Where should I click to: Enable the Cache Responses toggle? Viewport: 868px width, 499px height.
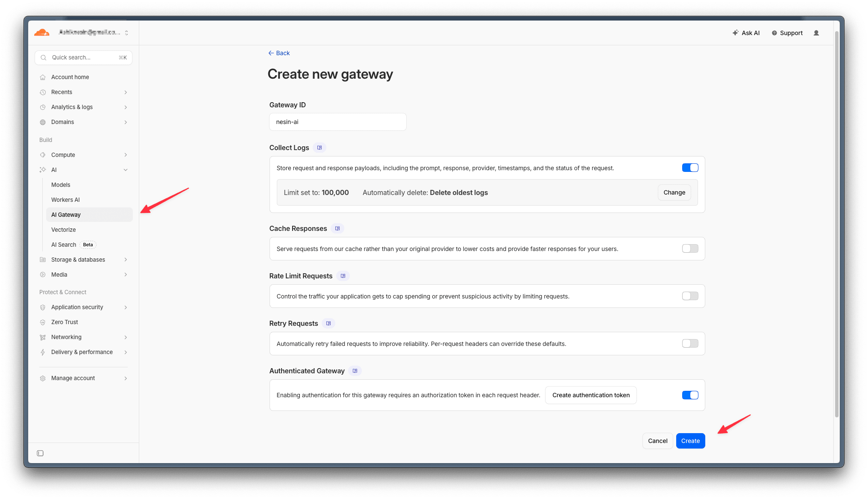[690, 248]
